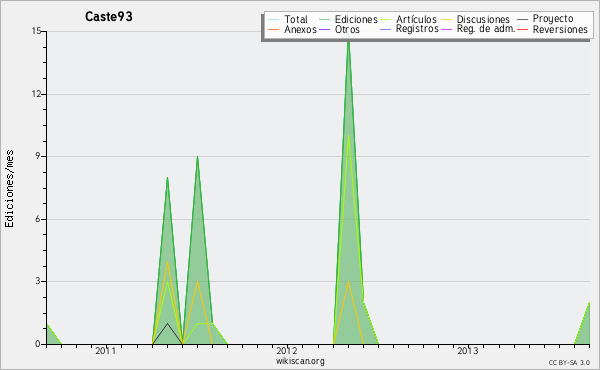Viewport: 600px width, 370px height.
Task: Click the Proyecto black line swatch
Action: click(x=522, y=19)
